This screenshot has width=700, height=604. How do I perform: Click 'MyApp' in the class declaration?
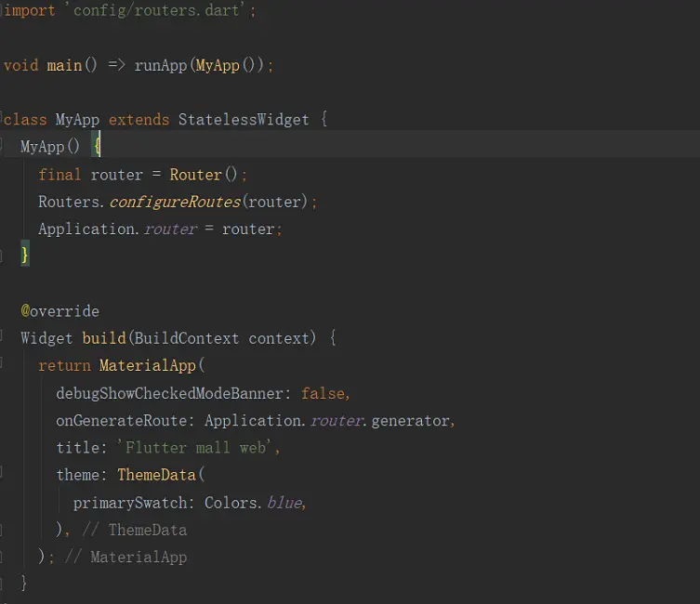[x=78, y=120]
